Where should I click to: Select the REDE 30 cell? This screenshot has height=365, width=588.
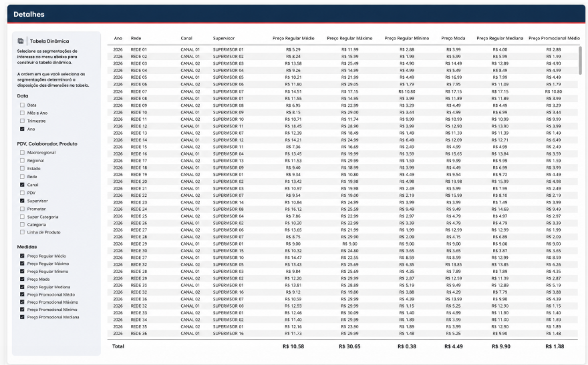pyautogui.click(x=139, y=251)
